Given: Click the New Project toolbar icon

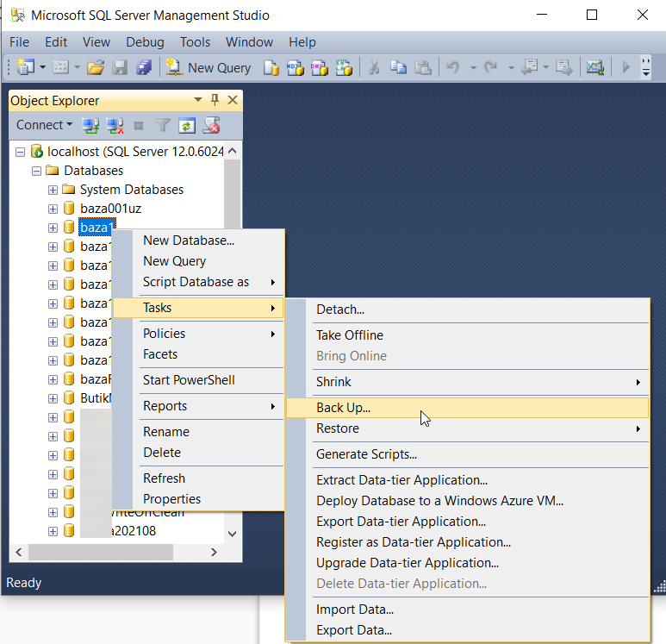Looking at the screenshot, I should tap(26, 67).
